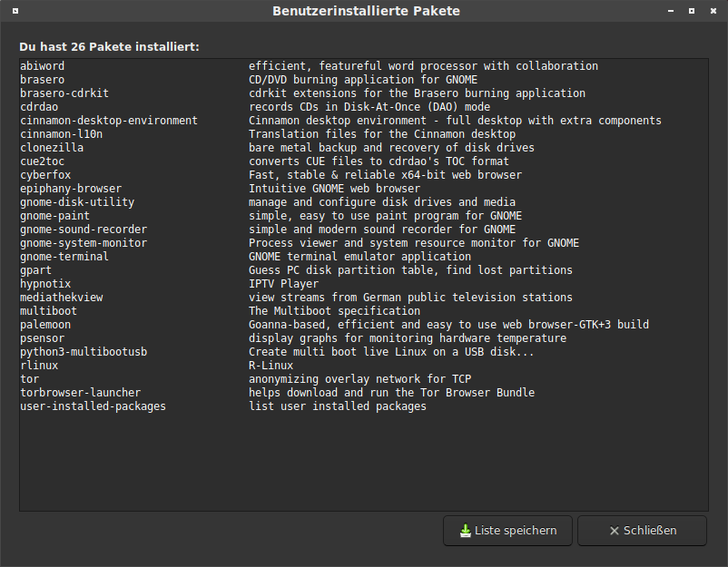Select epiphany-browser in the list

71,189
